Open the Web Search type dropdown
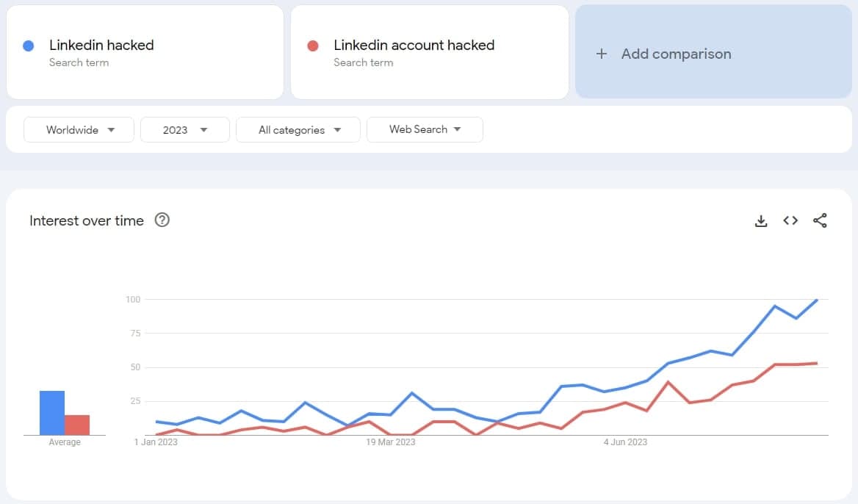Viewport: 858px width, 504px height. pyautogui.click(x=425, y=129)
